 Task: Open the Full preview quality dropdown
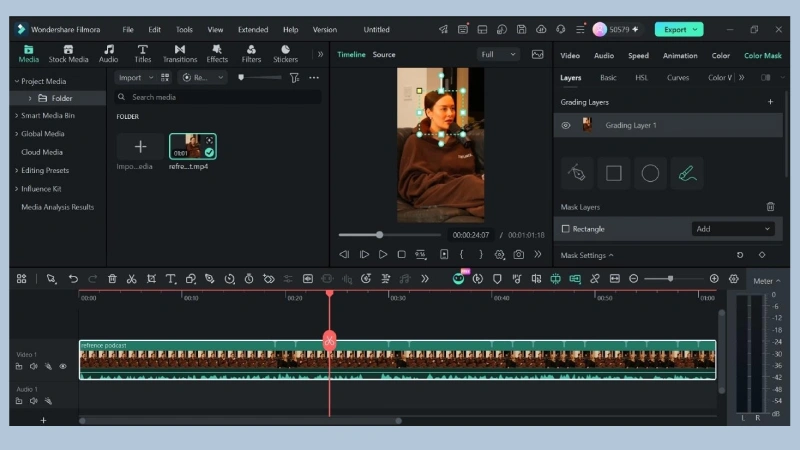point(498,55)
